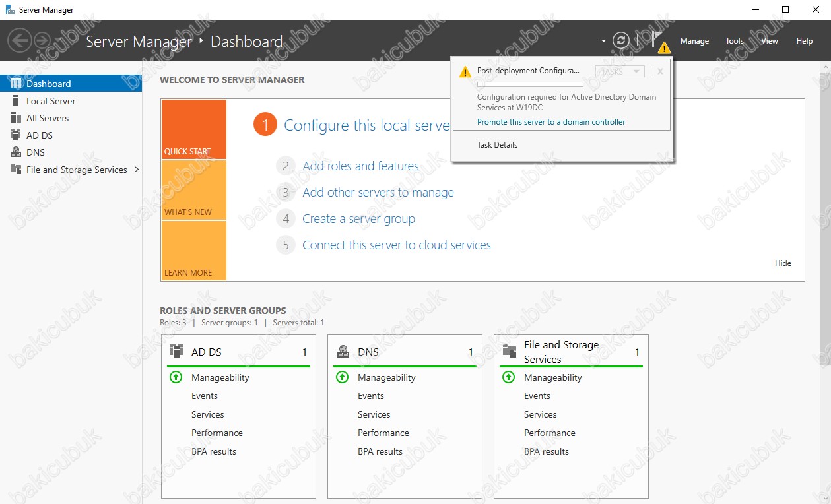Click File and Storage Services tile icon
Viewport: 831px width, 504px height.
(x=509, y=351)
